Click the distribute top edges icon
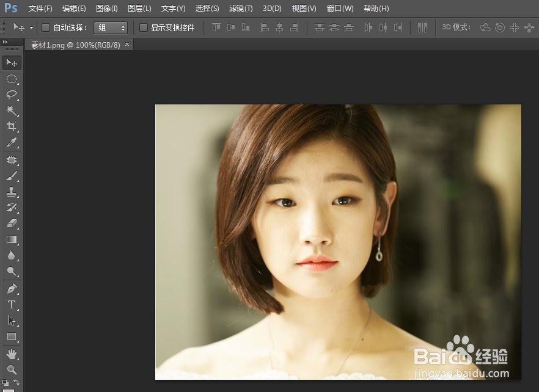The height and width of the screenshot is (392, 539). pyautogui.click(x=320, y=27)
